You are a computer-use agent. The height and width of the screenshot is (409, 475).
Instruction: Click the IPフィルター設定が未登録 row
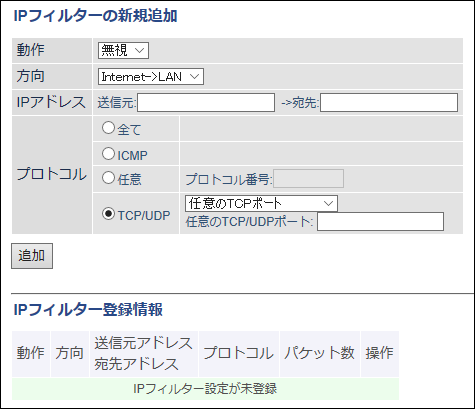tap(205, 389)
